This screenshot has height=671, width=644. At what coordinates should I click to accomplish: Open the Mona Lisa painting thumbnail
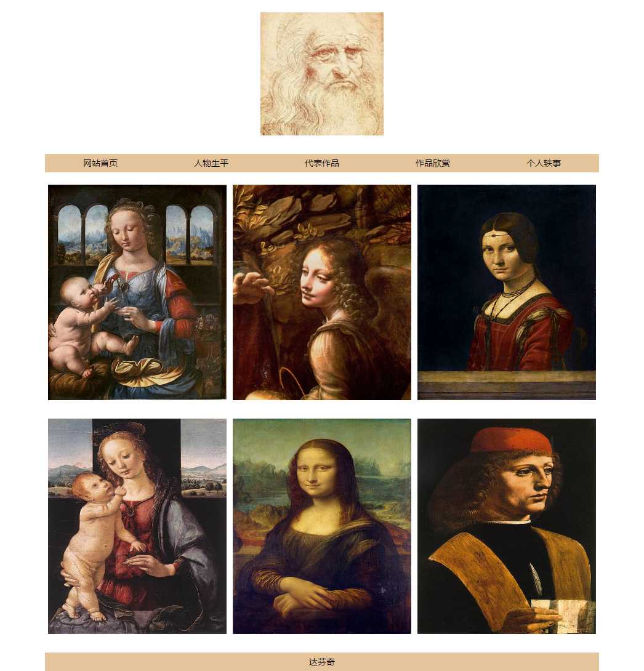[322, 526]
